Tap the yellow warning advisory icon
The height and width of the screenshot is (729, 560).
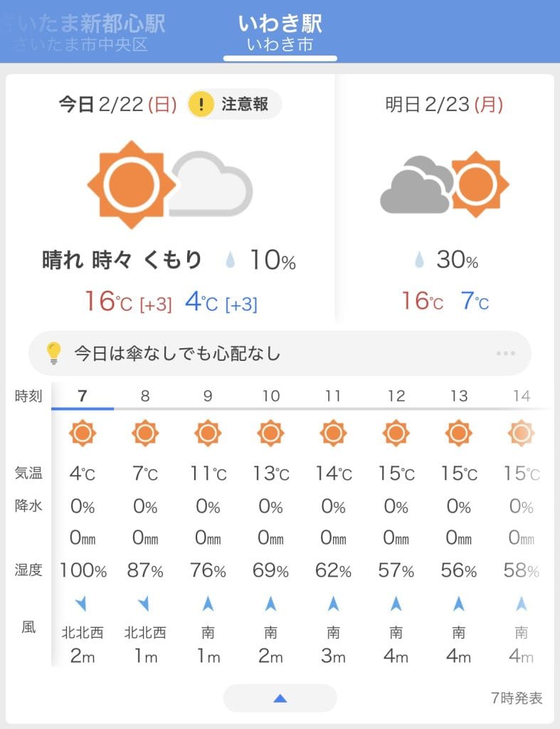[x=202, y=105]
